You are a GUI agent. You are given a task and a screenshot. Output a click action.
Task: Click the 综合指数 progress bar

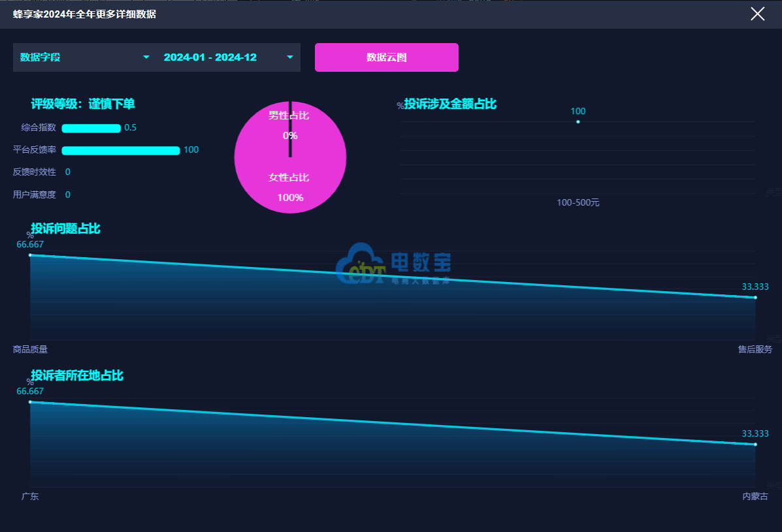91,128
